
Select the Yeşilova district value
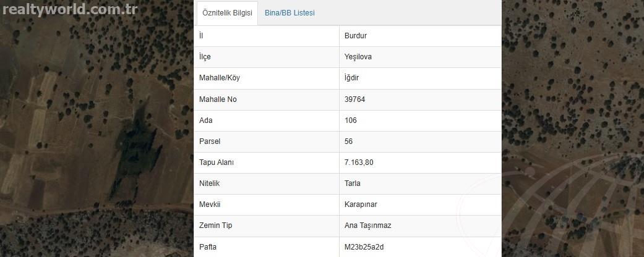pyautogui.click(x=358, y=57)
